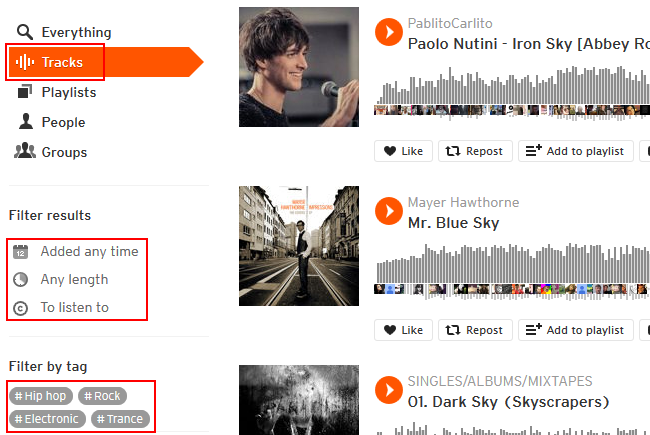Expand the To listen to license filter
This screenshot has width=650, height=435.
61,307
